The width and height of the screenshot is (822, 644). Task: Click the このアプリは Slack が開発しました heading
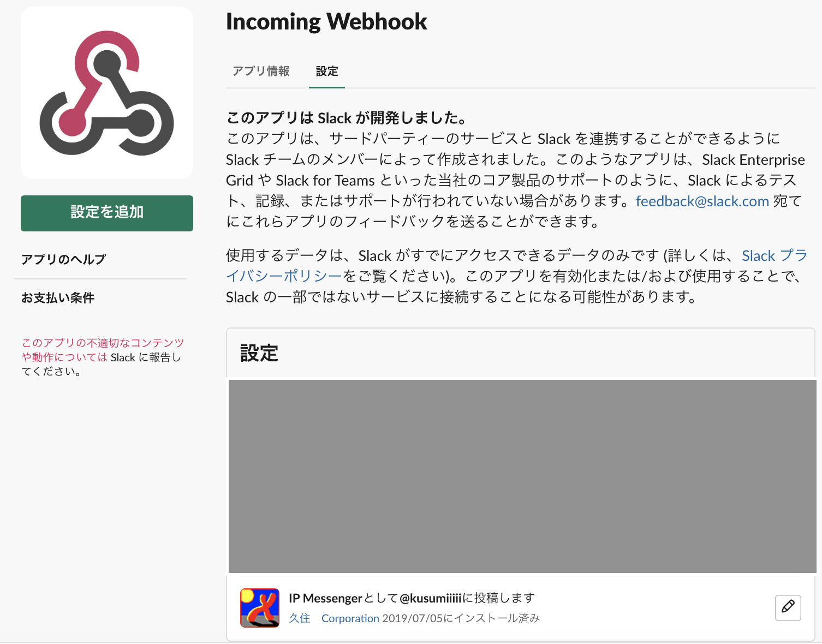pyautogui.click(x=346, y=117)
